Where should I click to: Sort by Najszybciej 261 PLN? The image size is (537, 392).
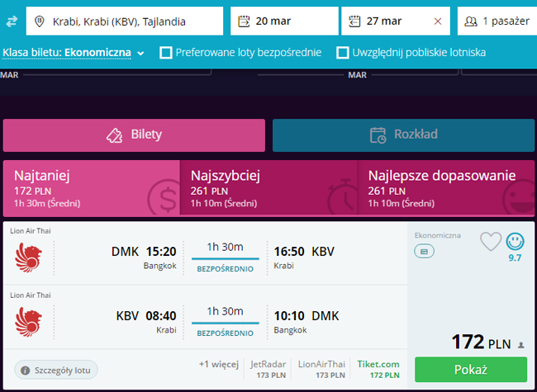tap(268, 188)
